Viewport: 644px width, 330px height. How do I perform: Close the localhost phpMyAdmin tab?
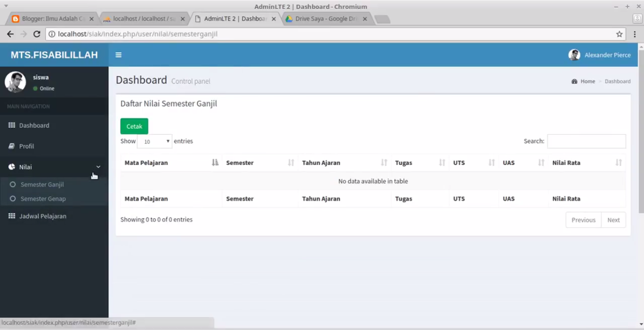[x=183, y=19]
